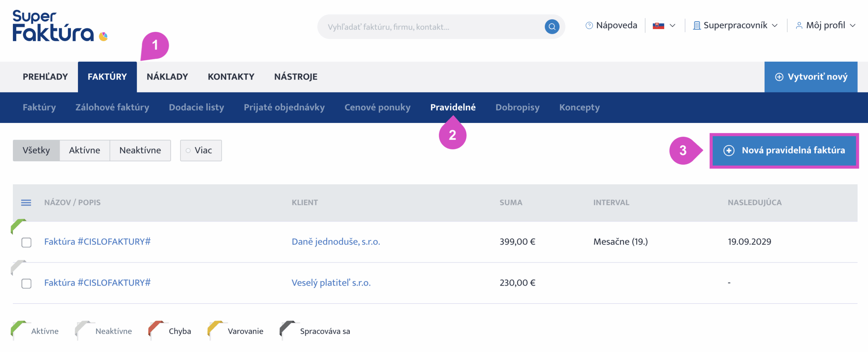868x352 pixels.
Task: Expand the language selector chevron
Action: 673,25
